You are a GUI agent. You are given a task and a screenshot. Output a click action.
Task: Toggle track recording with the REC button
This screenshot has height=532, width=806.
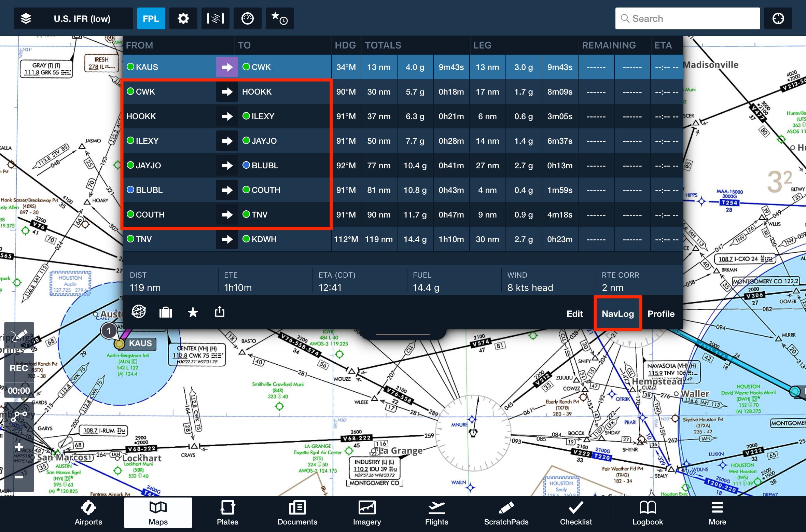(19, 368)
